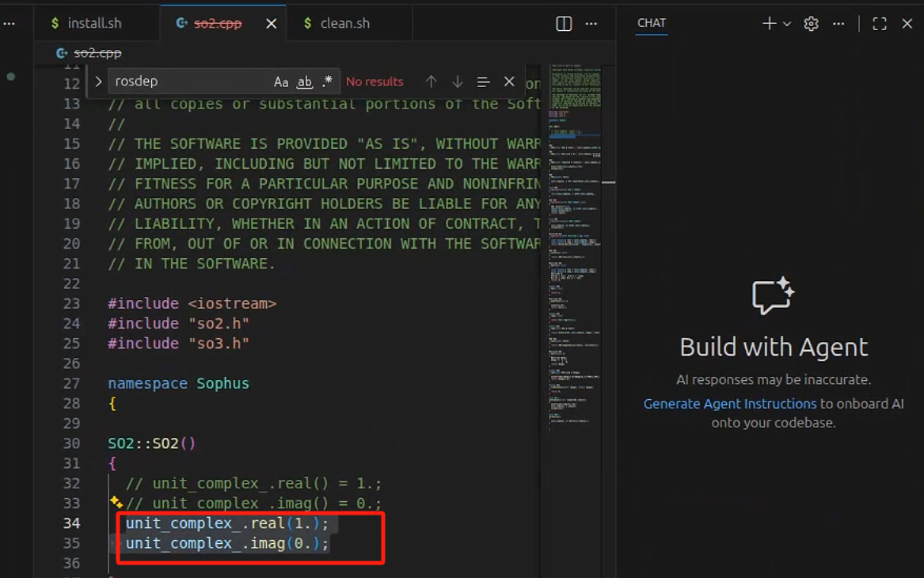This screenshot has height=578, width=924.
Task: Go to next match arrow
Action: 458,82
